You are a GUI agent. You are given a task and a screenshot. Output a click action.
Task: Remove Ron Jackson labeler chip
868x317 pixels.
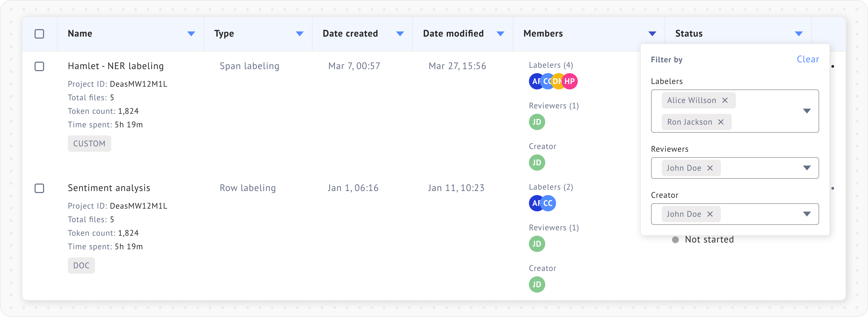tap(721, 122)
